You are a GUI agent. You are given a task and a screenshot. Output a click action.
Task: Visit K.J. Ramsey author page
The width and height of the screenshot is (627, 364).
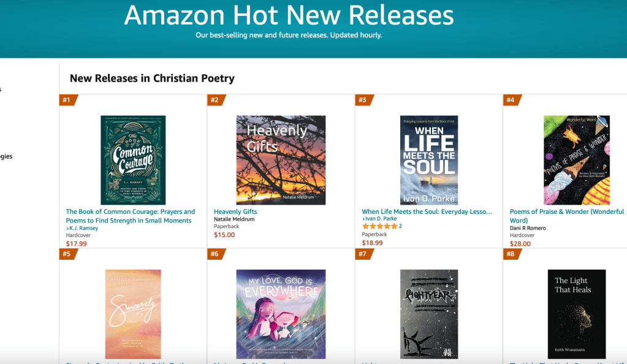[x=83, y=229]
